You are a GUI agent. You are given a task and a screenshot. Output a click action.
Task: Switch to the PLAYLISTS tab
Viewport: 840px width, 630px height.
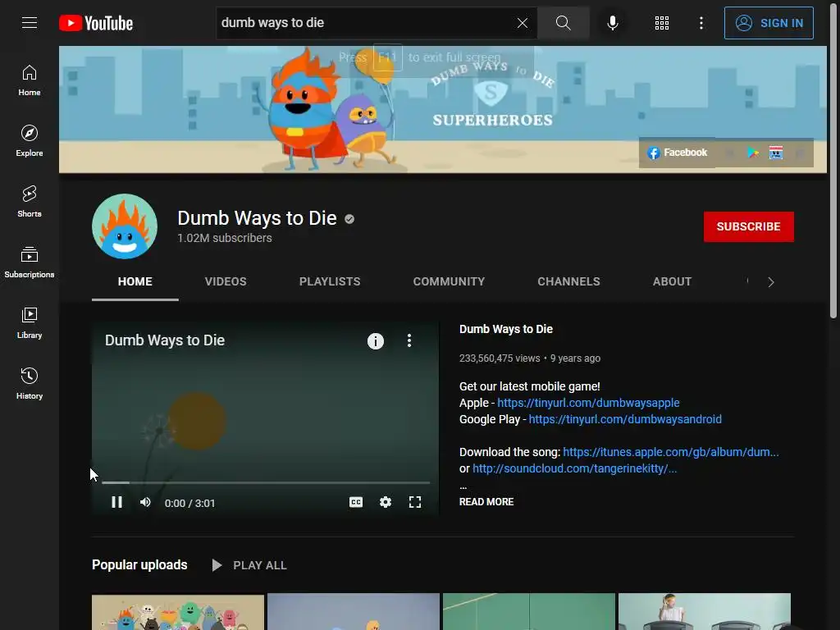pos(330,282)
